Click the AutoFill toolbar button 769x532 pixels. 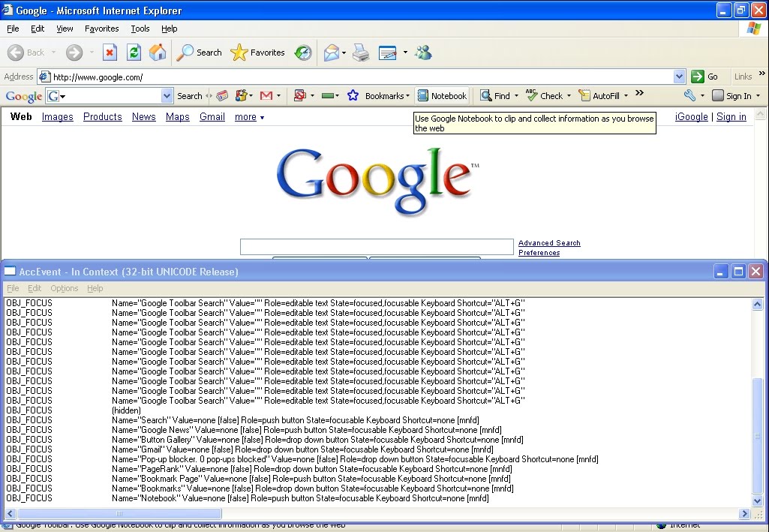coord(599,95)
